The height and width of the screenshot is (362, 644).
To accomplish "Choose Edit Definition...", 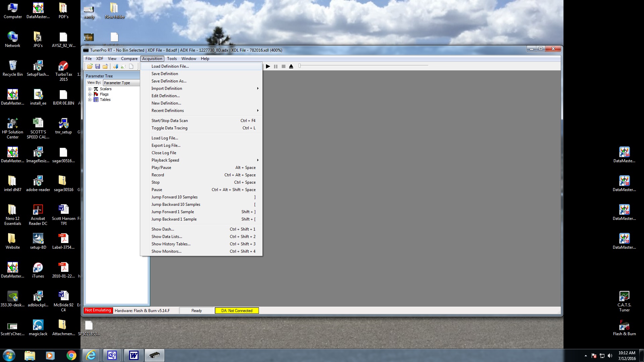I will (201, 96).
